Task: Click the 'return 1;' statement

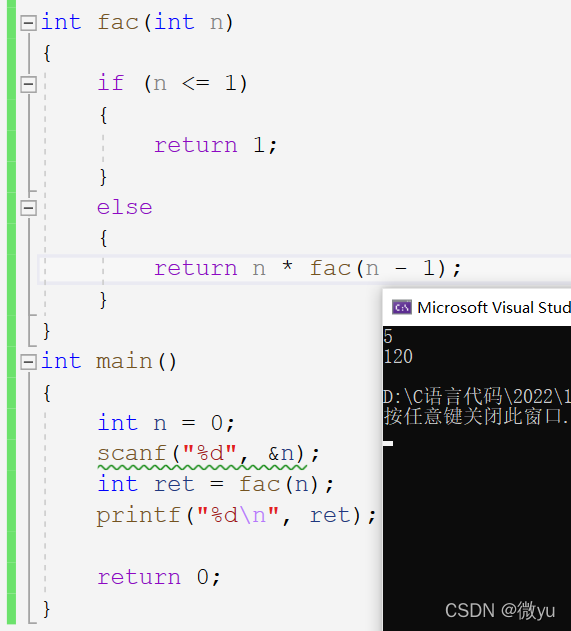Action: pyautogui.click(x=216, y=145)
